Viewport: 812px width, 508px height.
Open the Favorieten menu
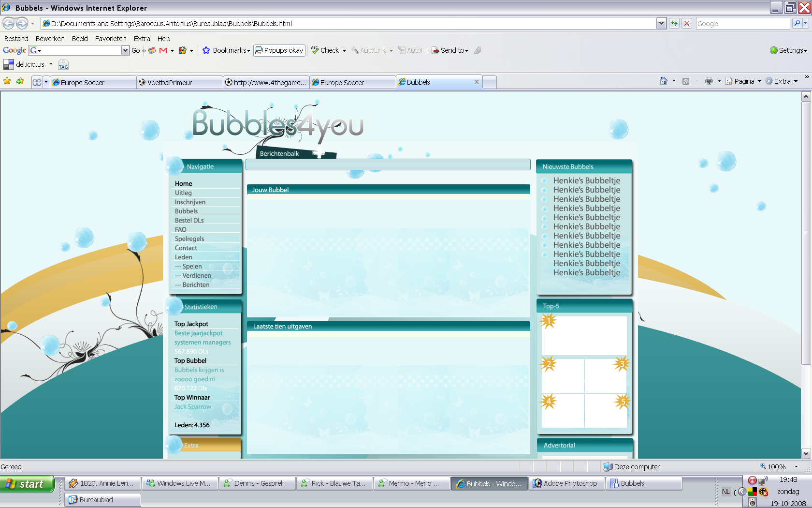click(111, 39)
